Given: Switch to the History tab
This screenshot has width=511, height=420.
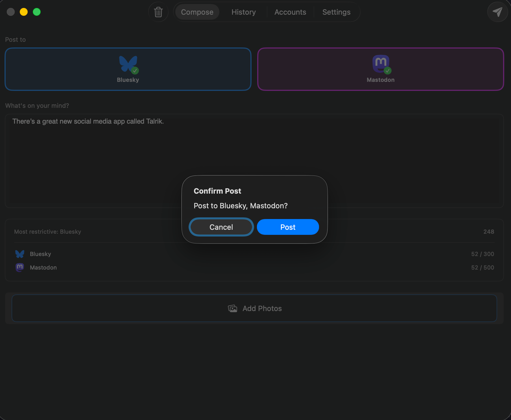Looking at the screenshot, I should pos(243,12).
